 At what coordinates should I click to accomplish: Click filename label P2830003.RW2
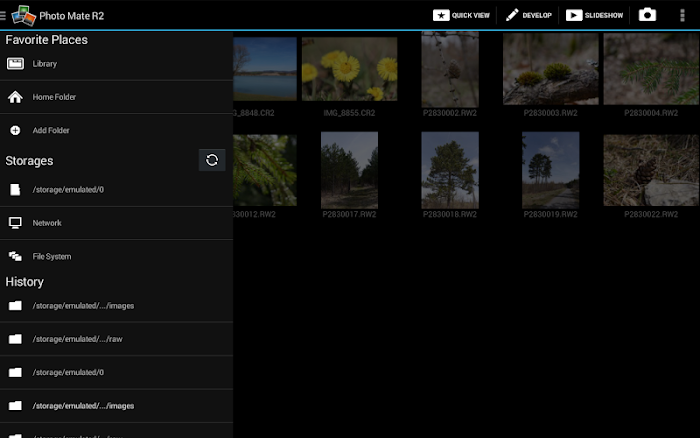(x=550, y=113)
